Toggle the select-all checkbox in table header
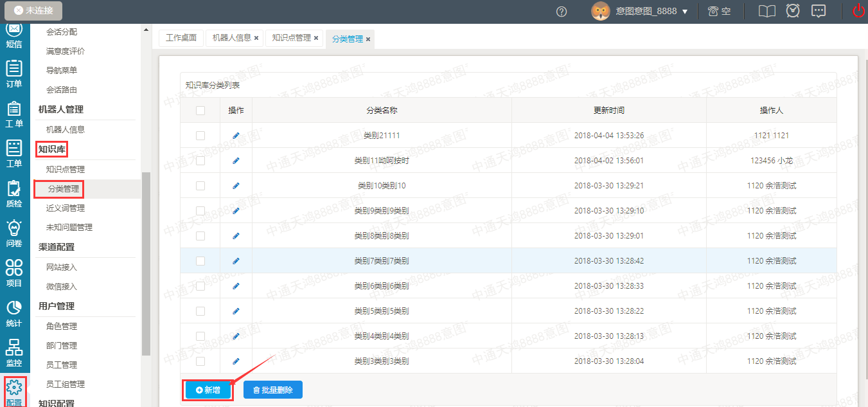 pyautogui.click(x=200, y=111)
